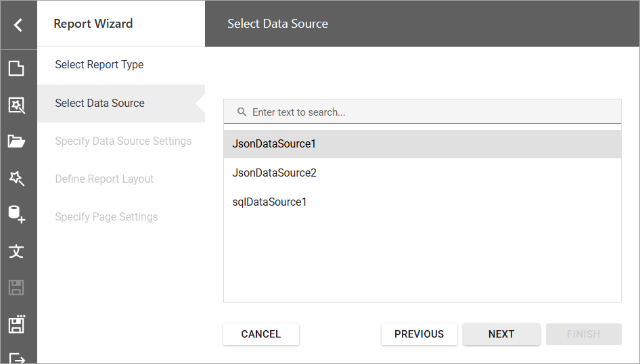640x364 pixels.
Task: Click the NEXT button
Action: (501, 334)
